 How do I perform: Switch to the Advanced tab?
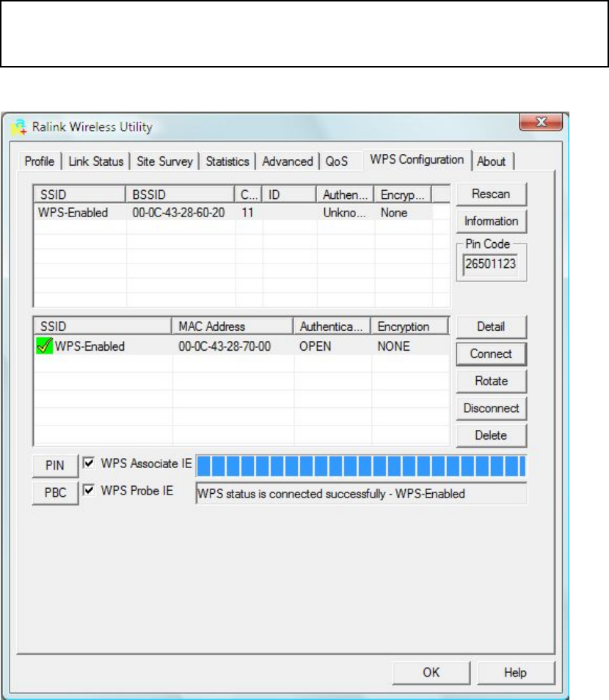(288, 161)
